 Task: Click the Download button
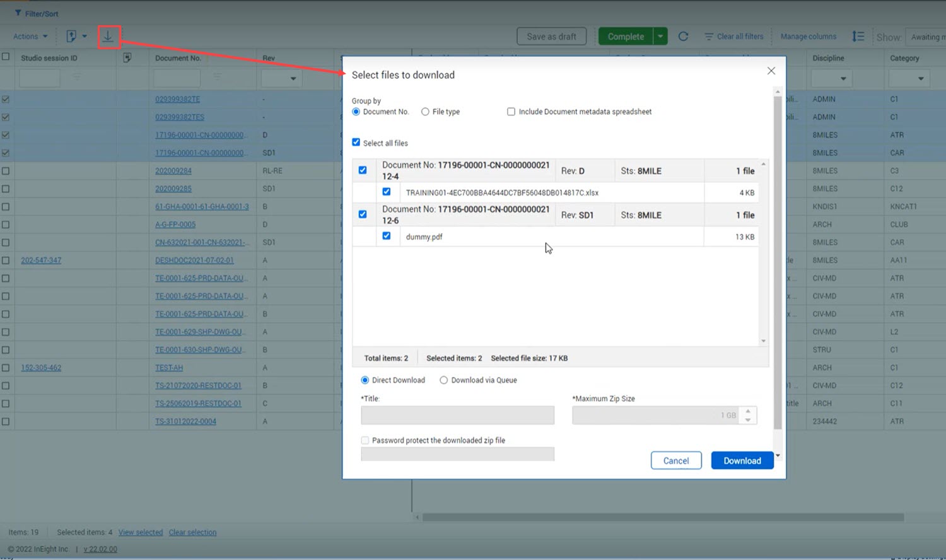tap(742, 460)
